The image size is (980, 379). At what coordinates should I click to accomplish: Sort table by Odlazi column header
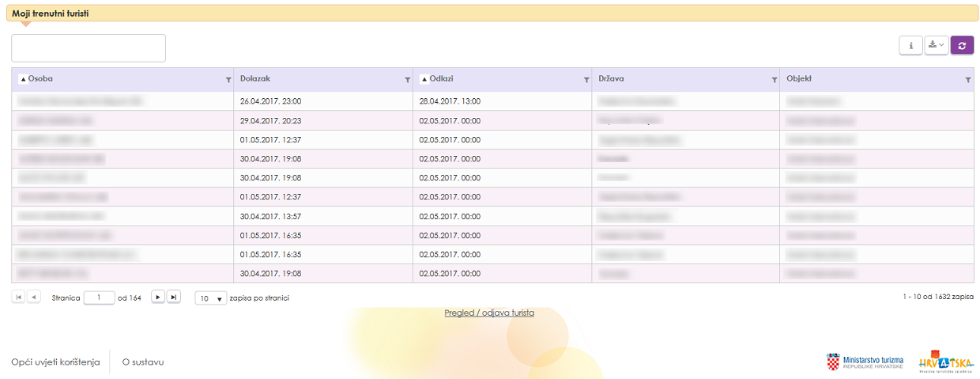click(x=441, y=79)
